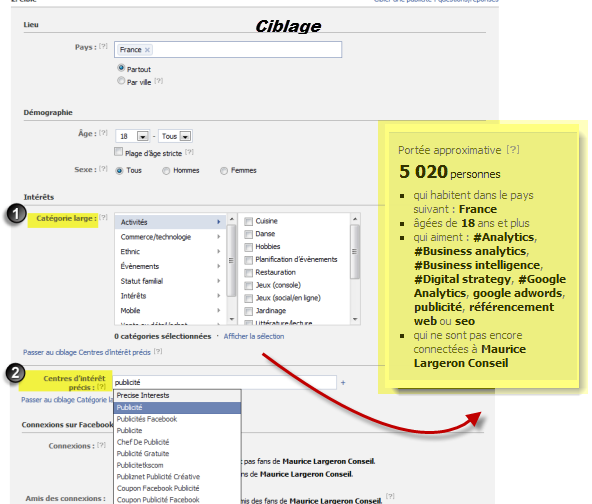
Task: Expand the Statut familial category
Action: pyautogui.click(x=171, y=281)
